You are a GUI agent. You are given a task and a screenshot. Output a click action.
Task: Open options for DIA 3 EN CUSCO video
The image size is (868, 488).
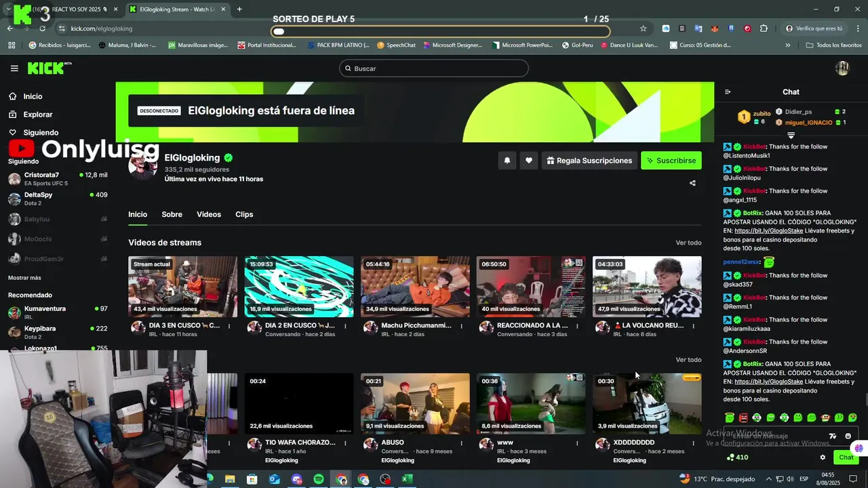pos(229,326)
